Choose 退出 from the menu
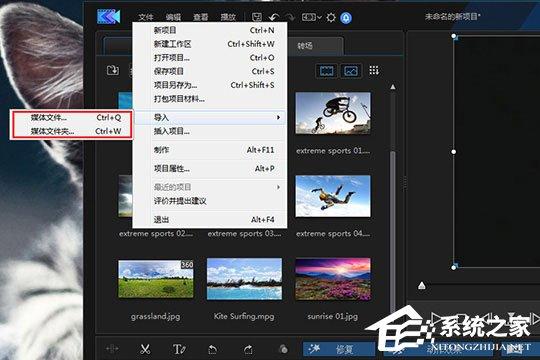Viewport: 540px width, 360px height. 210,219
